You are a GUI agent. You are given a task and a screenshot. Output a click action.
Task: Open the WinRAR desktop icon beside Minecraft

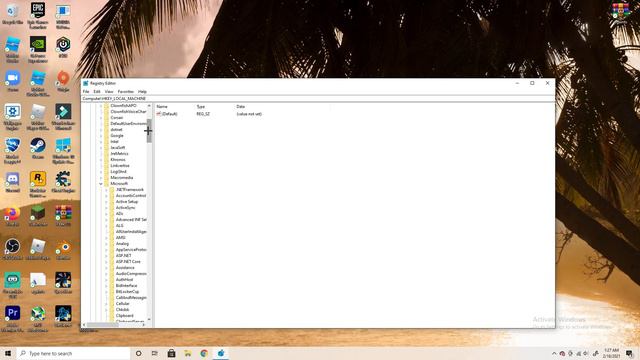pyautogui.click(x=63, y=216)
